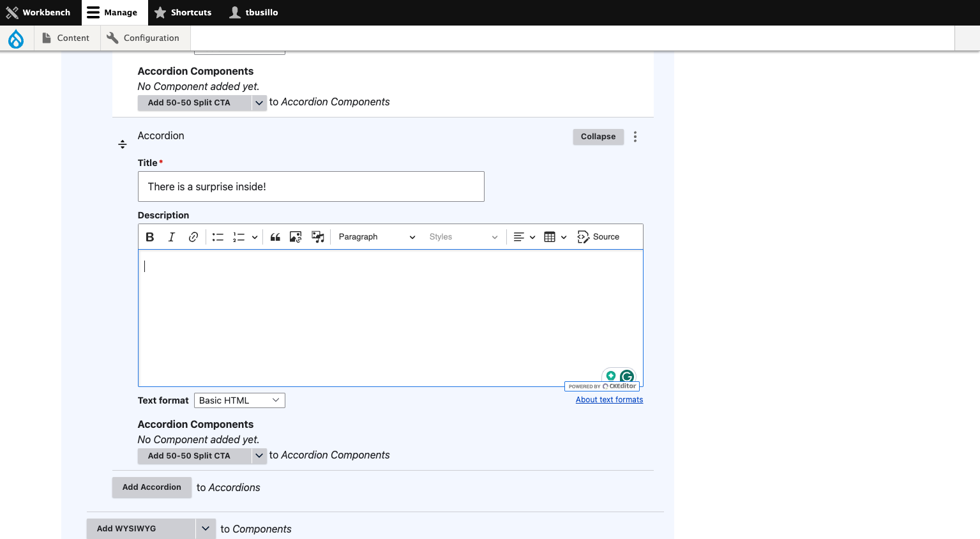Click the 'to Components' text
This screenshot has height=539, width=980.
click(256, 529)
